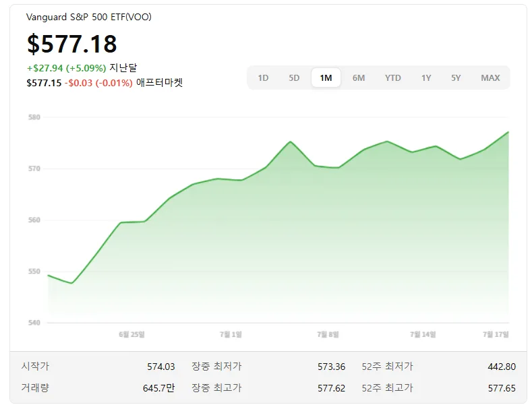Click the chart line's final peak point
Image resolution: width=532 pixels, height=407 pixels.
pyautogui.click(x=508, y=132)
